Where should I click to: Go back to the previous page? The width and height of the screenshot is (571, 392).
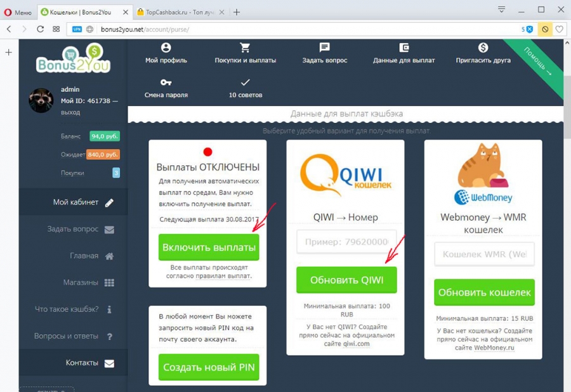coord(9,29)
